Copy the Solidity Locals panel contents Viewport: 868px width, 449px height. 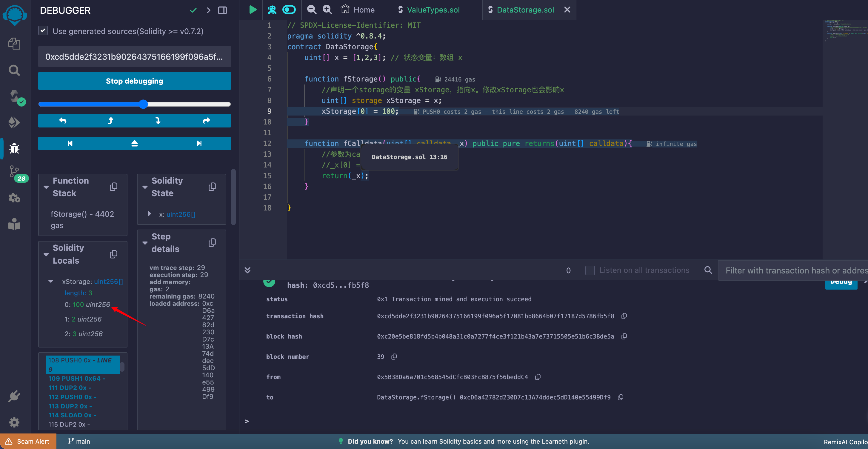(113, 254)
